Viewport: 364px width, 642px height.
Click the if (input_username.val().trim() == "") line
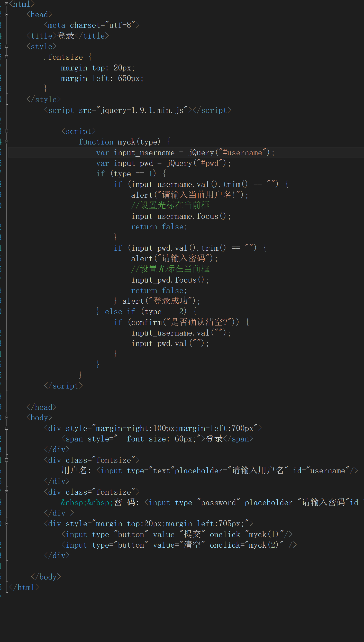tap(201, 184)
